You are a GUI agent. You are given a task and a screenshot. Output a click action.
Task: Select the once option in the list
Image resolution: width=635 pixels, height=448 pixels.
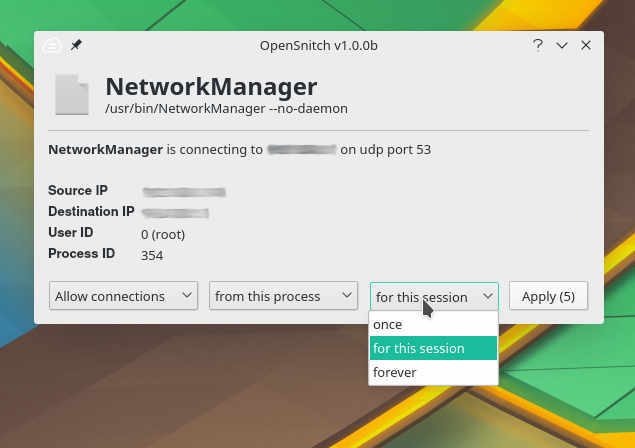pyautogui.click(x=433, y=324)
